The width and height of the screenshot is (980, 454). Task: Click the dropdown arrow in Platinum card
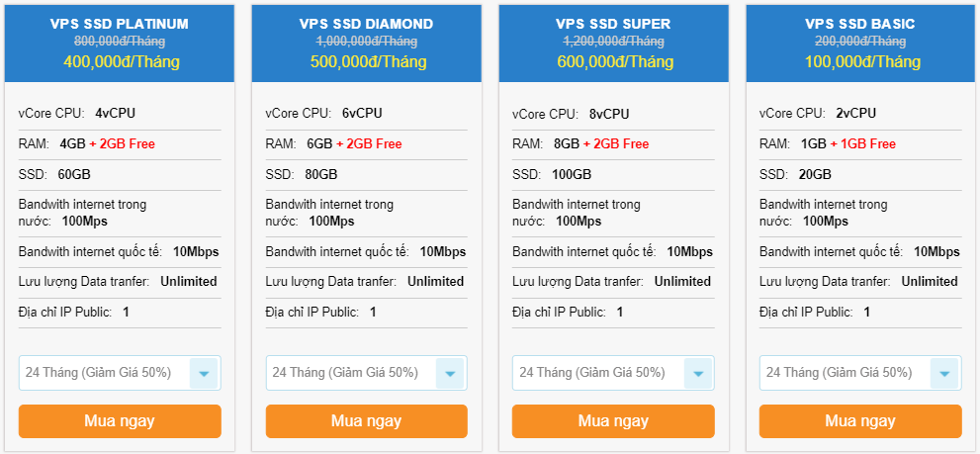pyautogui.click(x=204, y=374)
